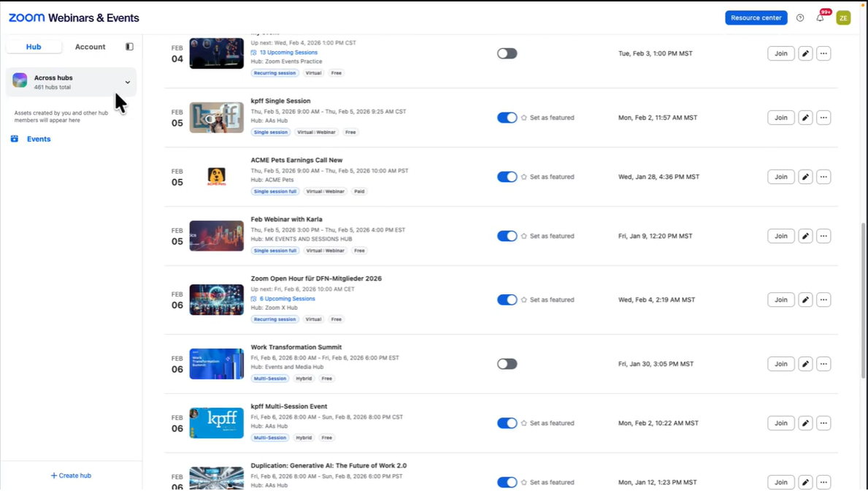The image size is (868, 491).
Task: Click the Events calendar icon in sidebar
Action: tap(15, 139)
